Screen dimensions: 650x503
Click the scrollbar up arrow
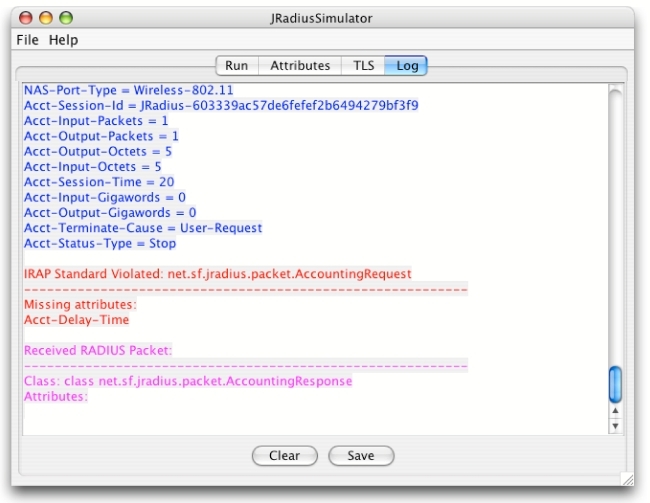point(615,411)
